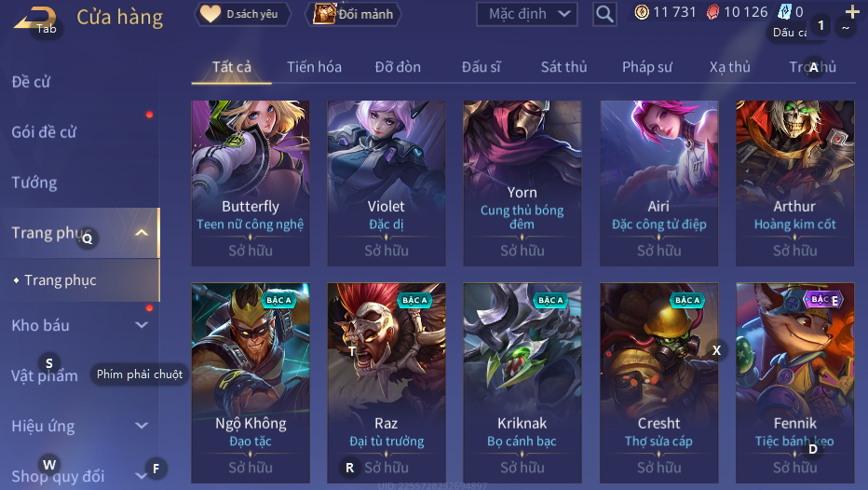The height and width of the screenshot is (490, 868).
Task: Select the Arthur Hoàng kim cốt skin card
Action: [x=795, y=183]
